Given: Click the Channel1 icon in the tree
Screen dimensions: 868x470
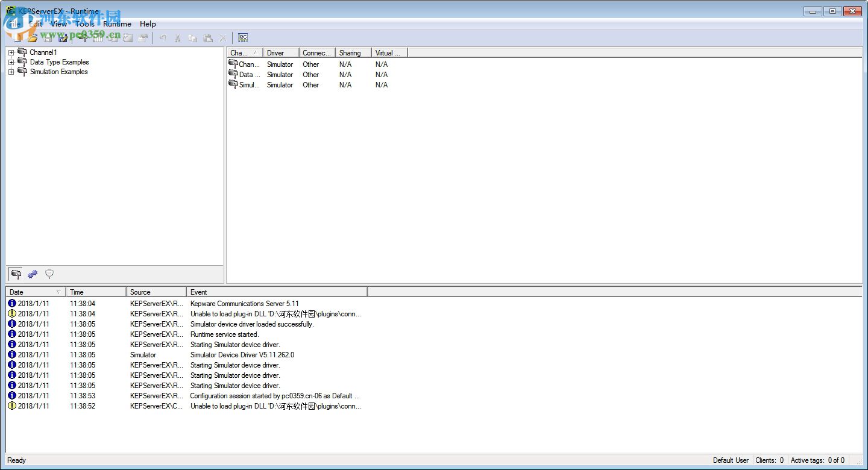Looking at the screenshot, I should (x=22, y=52).
